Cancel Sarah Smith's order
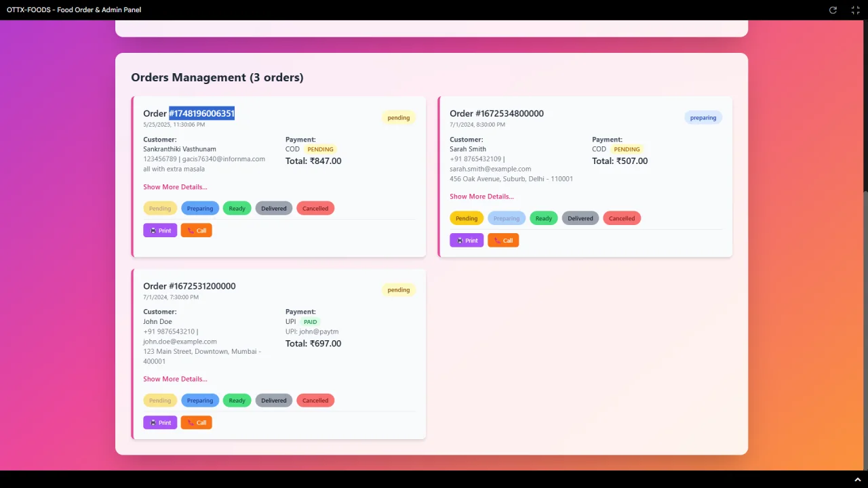Viewport: 868px width, 488px height. click(622, 218)
